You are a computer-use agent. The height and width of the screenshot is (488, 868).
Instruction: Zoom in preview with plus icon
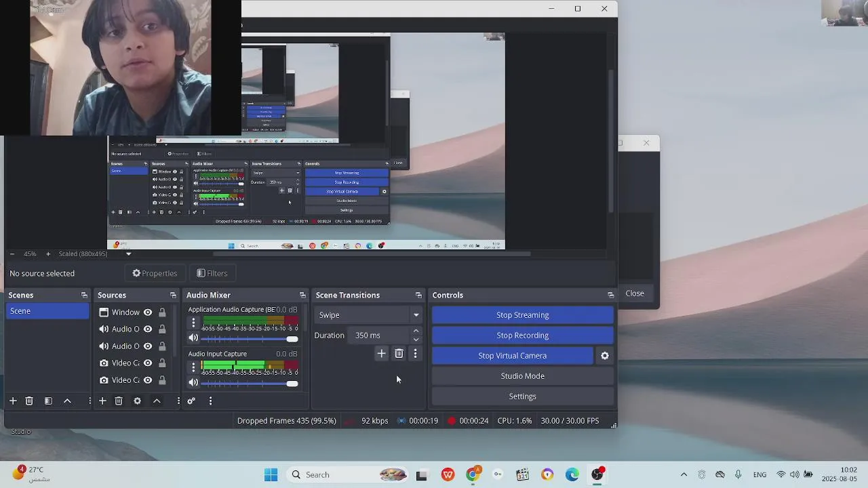pos(48,254)
